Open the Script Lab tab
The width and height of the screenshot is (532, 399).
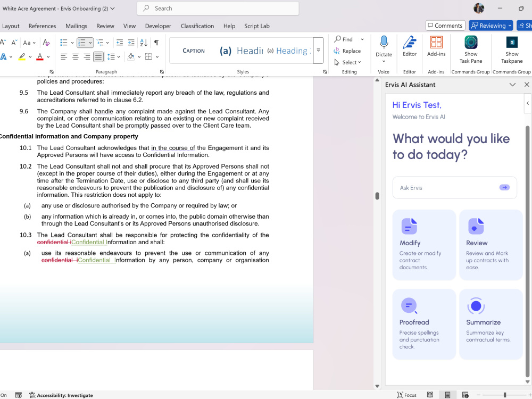pyautogui.click(x=257, y=26)
